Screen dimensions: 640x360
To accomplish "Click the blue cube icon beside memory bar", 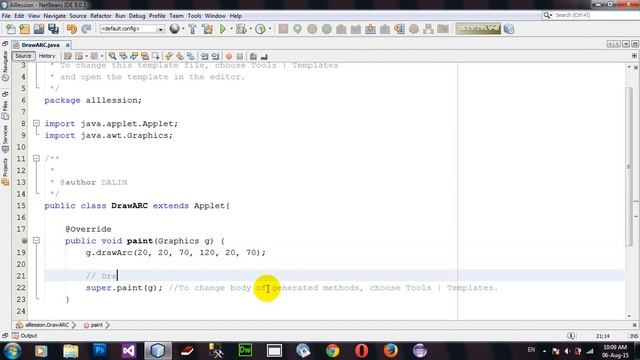I will tap(509, 29).
